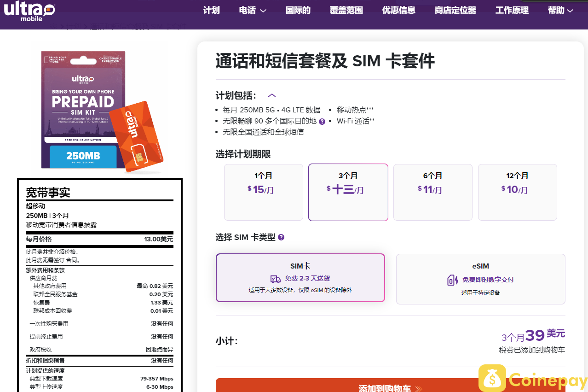Click the 小计 label
The image size is (588, 392).
click(226, 341)
